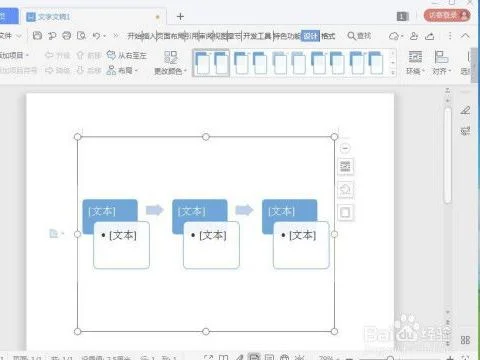Click the share icon near top right

point(430,36)
